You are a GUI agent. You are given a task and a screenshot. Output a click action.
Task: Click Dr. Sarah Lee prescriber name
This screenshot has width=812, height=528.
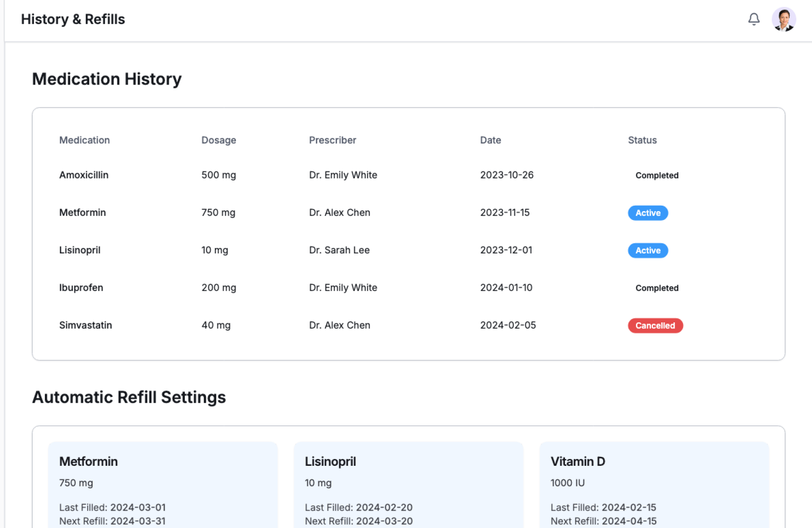click(x=339, y=250)
